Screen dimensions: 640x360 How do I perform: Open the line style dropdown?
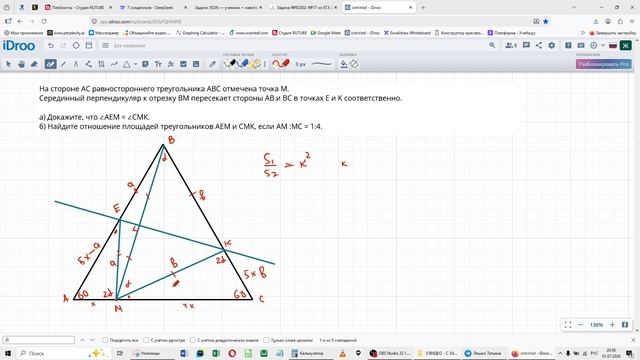pos(322,64)
